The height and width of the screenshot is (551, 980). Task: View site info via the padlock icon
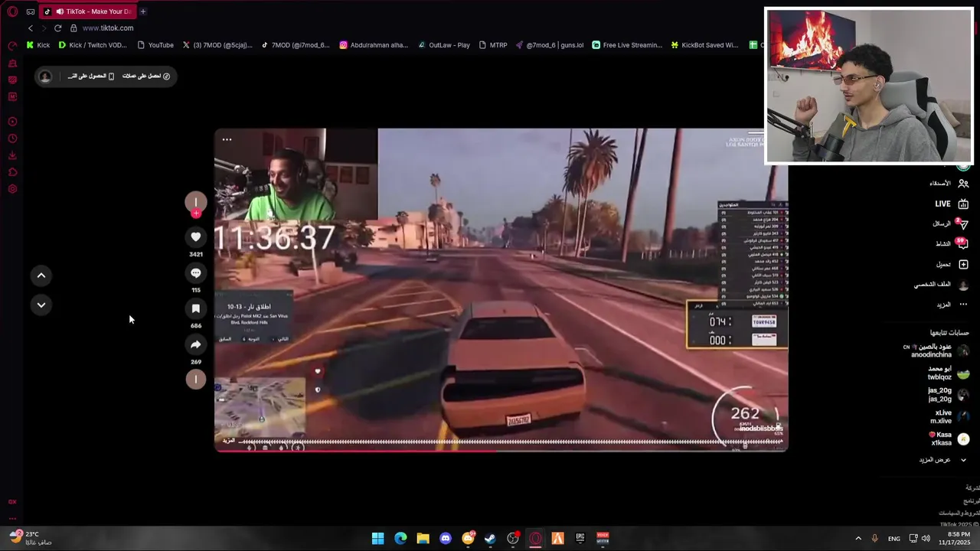click(73, 28)
